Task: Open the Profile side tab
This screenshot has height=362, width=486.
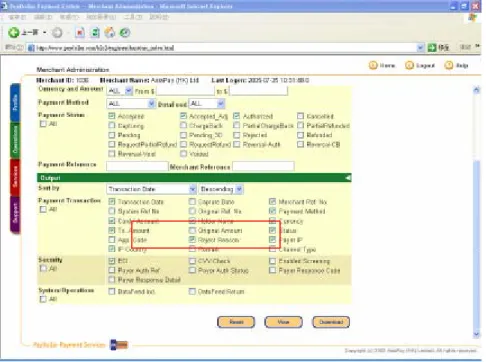Action: [x=15, y=103]
